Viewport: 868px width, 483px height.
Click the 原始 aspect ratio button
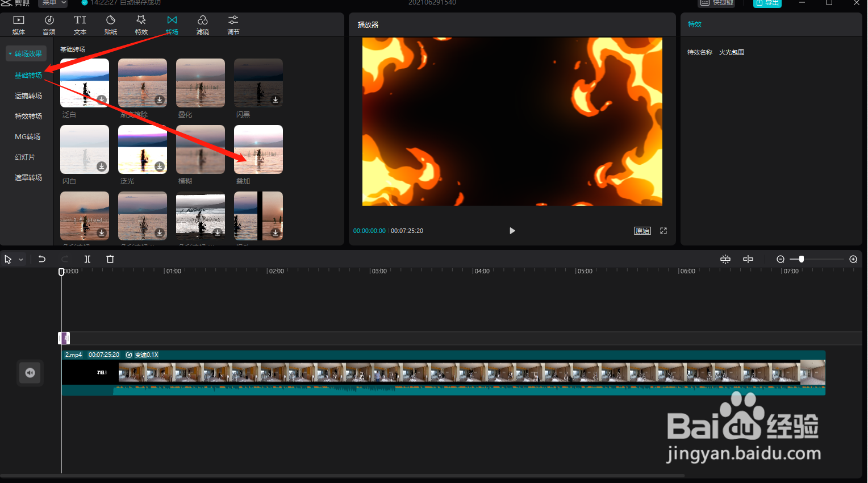click(642, 231)
